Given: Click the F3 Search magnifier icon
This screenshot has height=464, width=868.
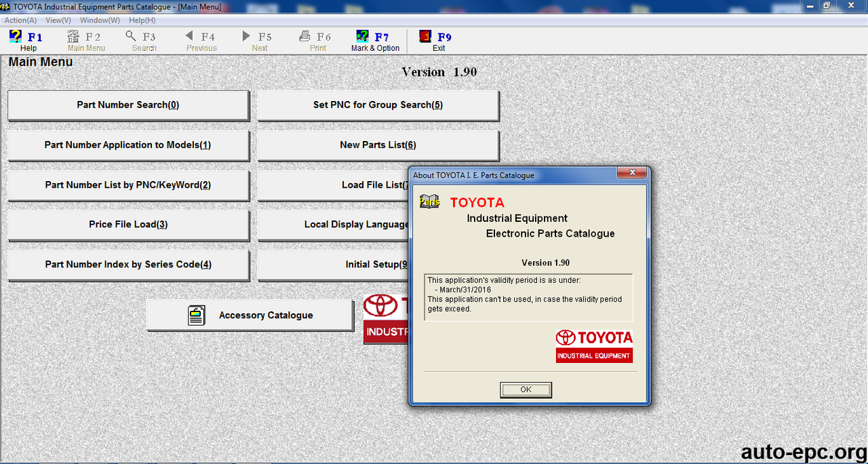Looking at the screenshot, I should point(131,37).
